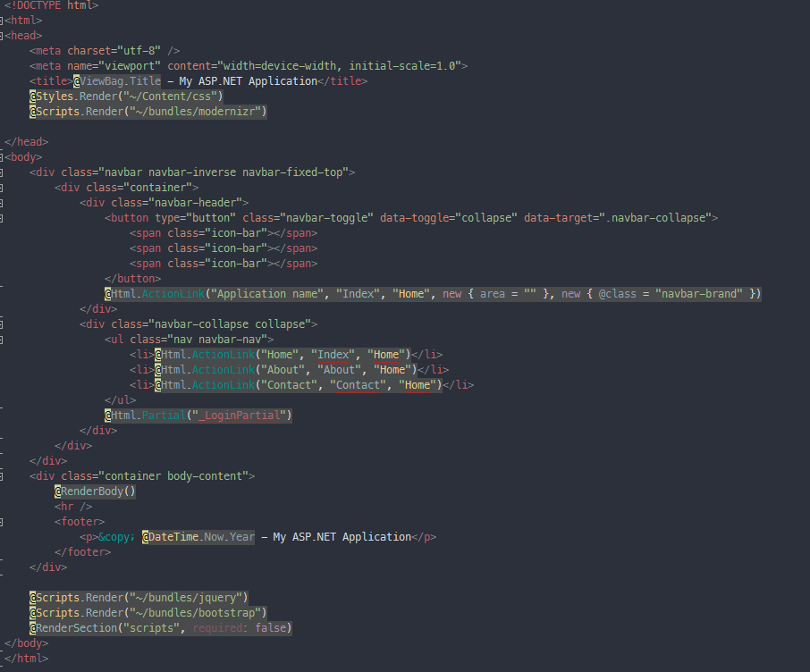
Task: Click the &copy; entity in footer paragraph
Action: (117, 537)
